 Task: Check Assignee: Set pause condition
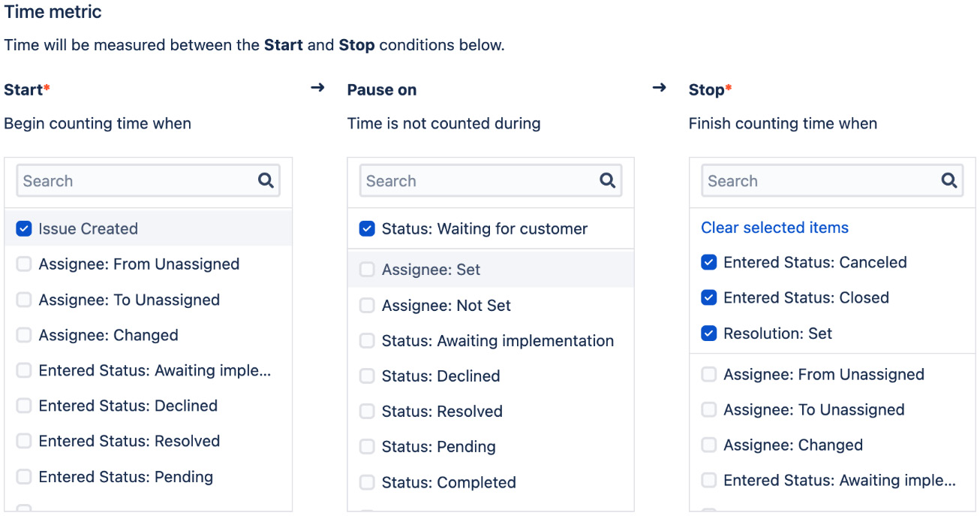[367, 270]
